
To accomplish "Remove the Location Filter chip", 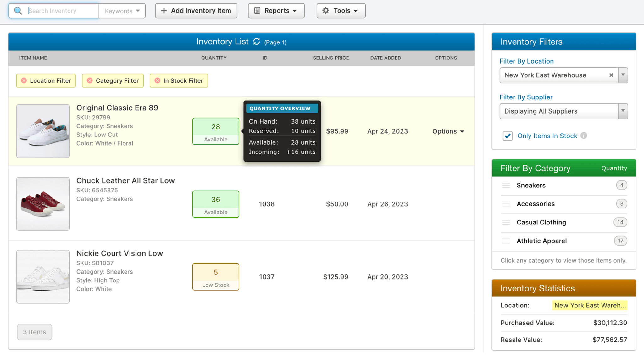I will 24,80.
